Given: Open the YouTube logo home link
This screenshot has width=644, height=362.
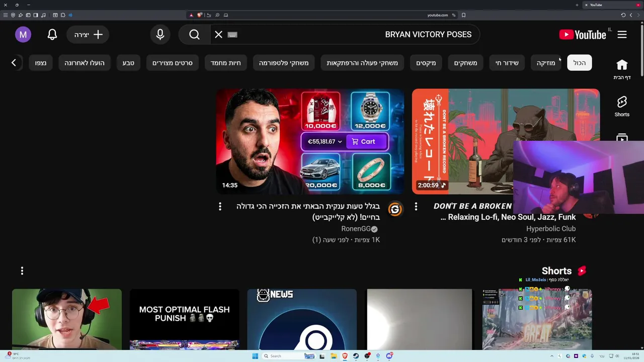Looking at the screenshot, I should point(583,35).
